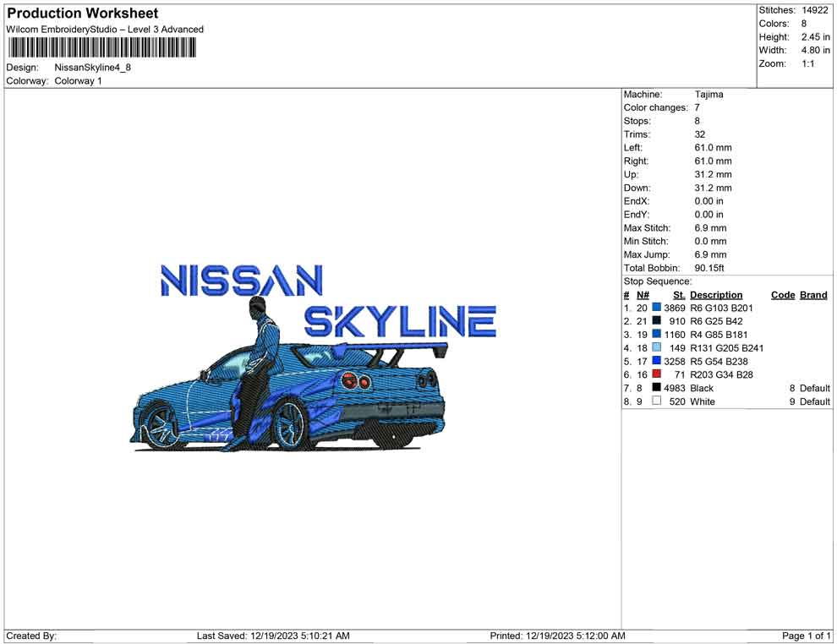
Task: Click the Brand column header
Action: 812,294
